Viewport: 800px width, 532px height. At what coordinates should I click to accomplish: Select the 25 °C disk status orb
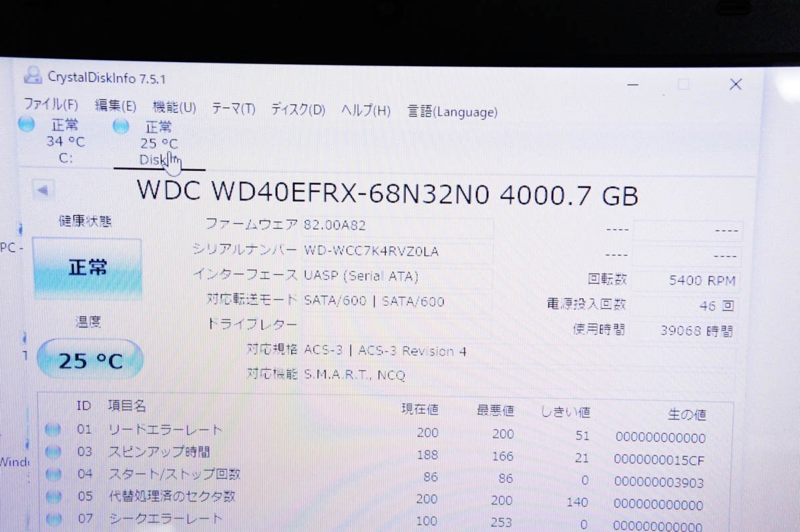121,126
